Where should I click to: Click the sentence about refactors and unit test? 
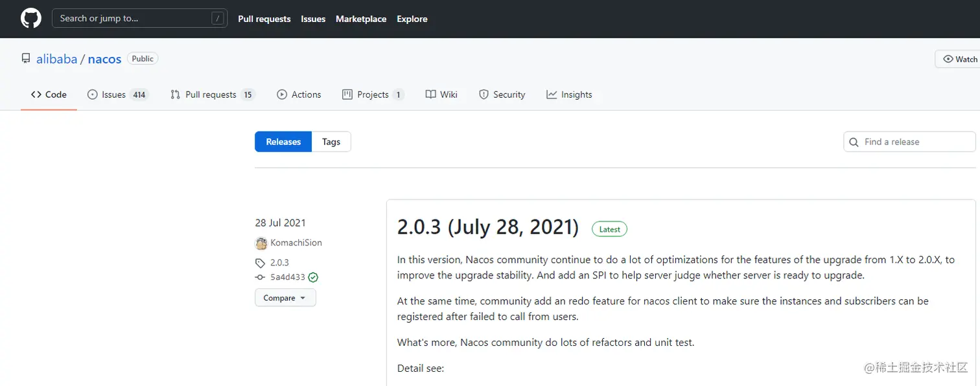pos(546,343)
